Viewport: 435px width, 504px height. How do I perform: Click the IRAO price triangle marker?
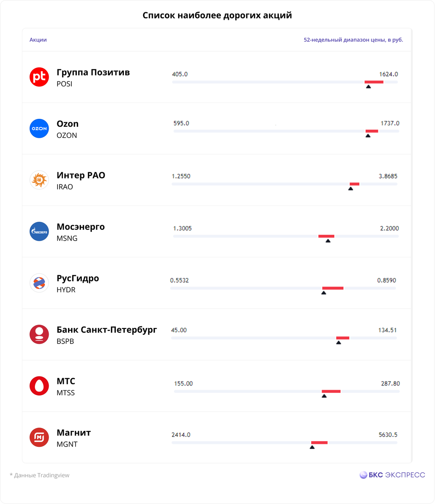(351, 188)
